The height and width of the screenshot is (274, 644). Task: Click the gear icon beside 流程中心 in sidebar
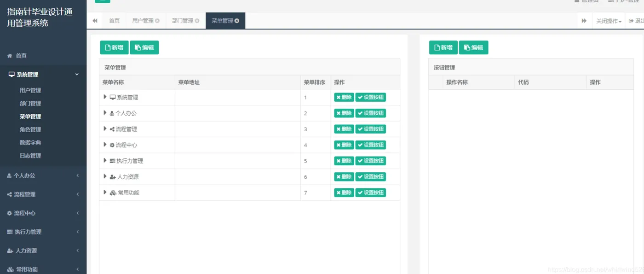tap(10, 213)
